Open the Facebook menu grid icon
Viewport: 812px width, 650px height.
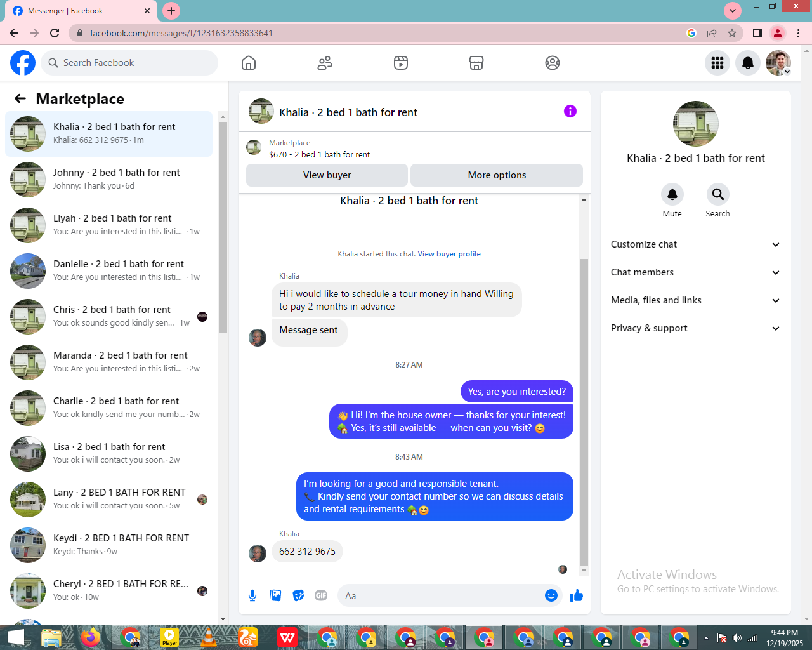click(x=717, y=63)
